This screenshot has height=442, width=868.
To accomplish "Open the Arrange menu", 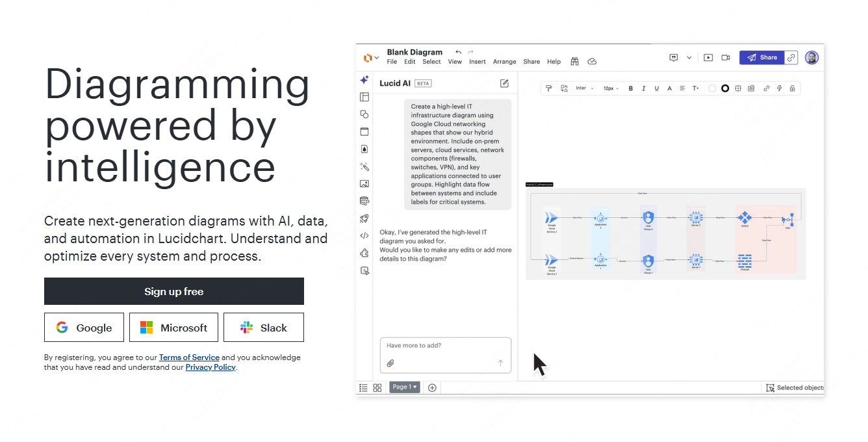I will tap(505, 62).
